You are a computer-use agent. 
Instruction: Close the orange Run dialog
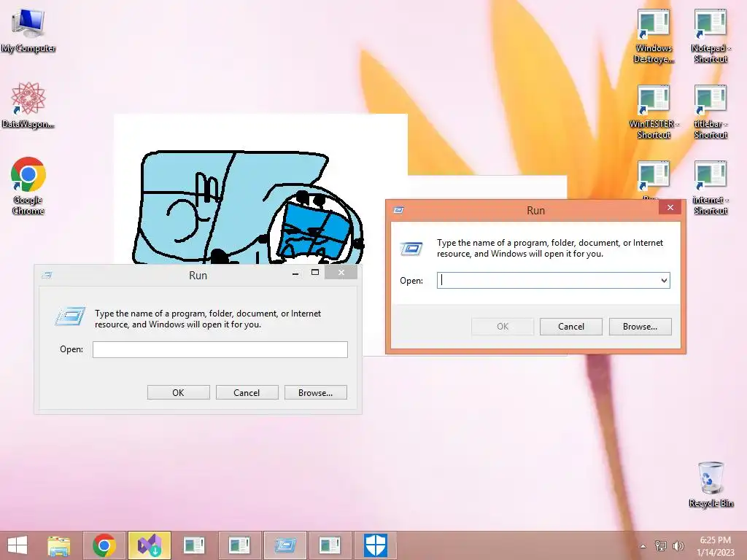click(x=670, y=207)
